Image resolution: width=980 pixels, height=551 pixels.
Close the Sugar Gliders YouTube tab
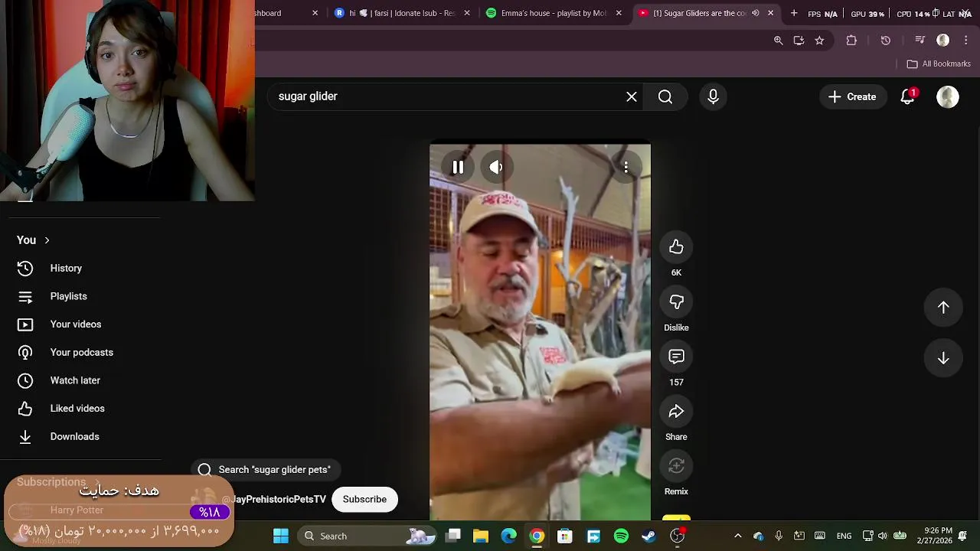[x=770, y=13]
